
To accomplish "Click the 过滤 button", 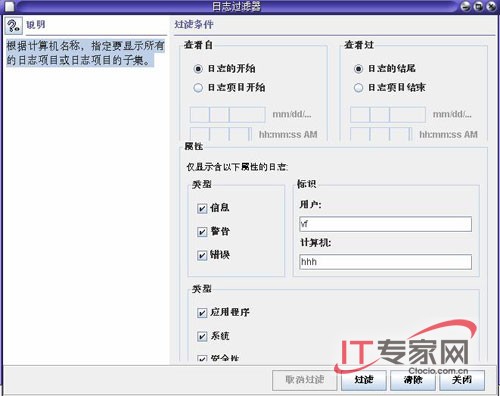I will (x=363, y=380).
